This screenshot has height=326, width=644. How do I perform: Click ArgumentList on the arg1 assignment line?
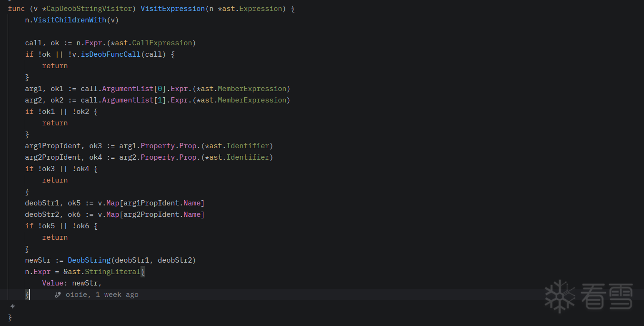tap(125, 89)
